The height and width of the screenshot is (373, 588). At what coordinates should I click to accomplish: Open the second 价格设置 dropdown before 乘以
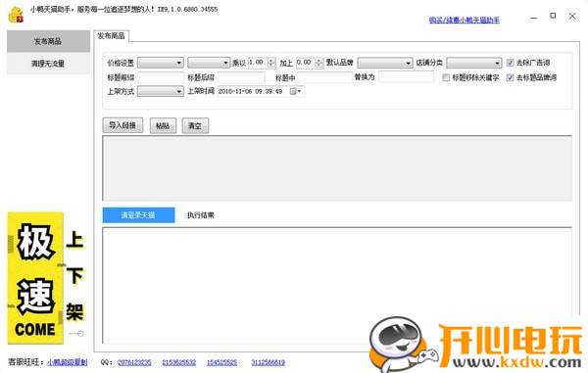point(209,63)
